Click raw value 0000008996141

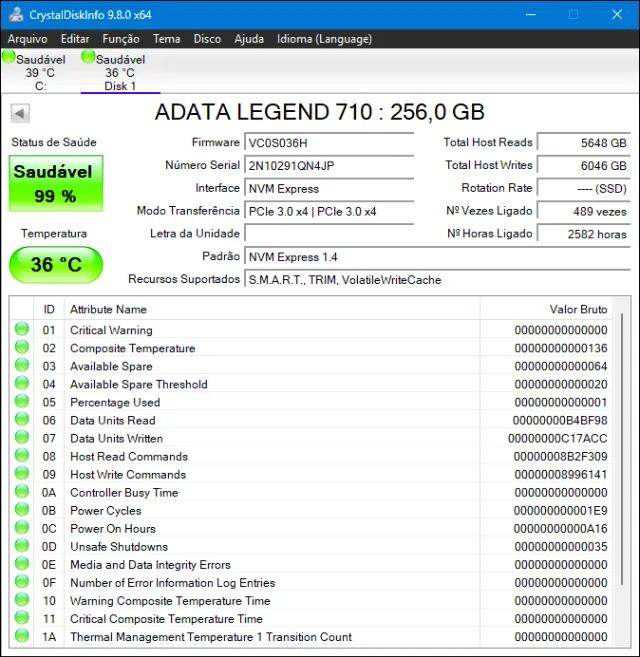point(561,474)
